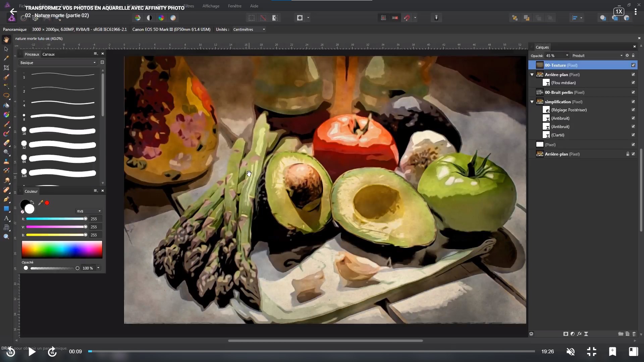This screenshot has width=644, height=362.
Task: Hide the 00-Texture layer checkbox
Action: 633,65
